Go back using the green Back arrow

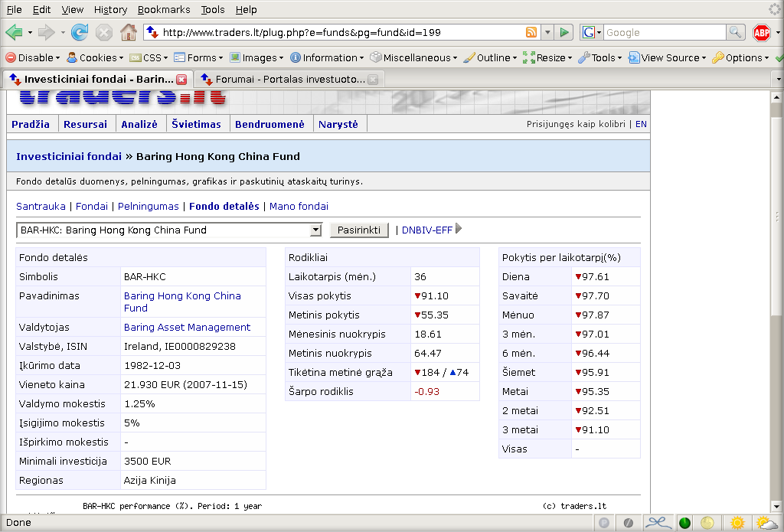click(14, 33)
